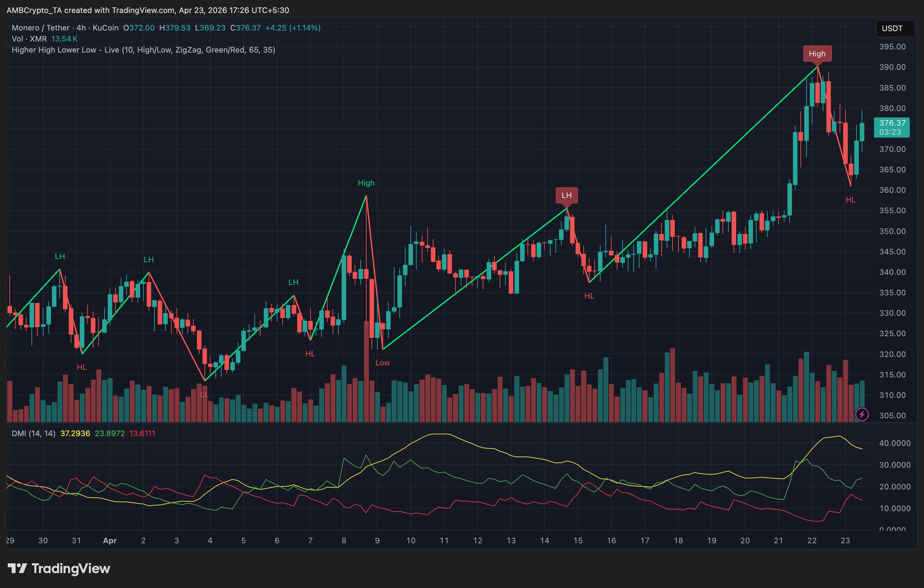Click the 390.00 level on price axis
This screenshot has height=588, width=924.
(892, 67)
